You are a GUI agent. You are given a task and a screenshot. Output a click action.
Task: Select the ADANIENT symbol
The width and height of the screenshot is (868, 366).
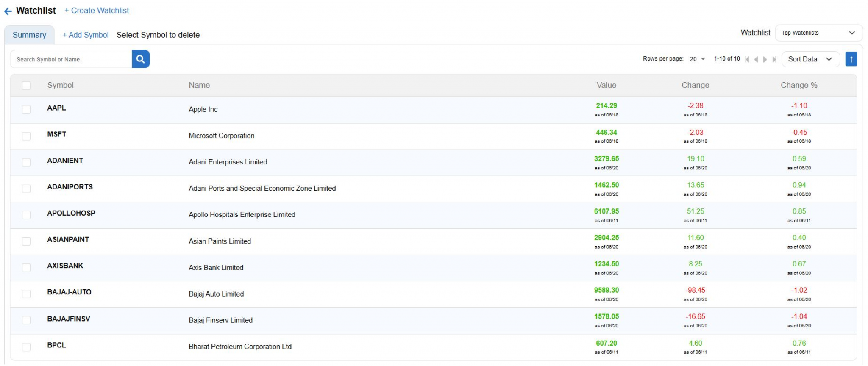[x=65, y=161]
